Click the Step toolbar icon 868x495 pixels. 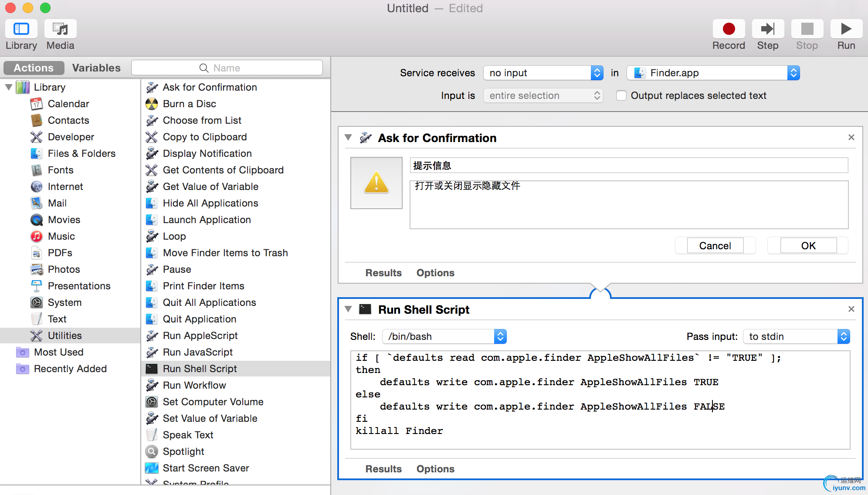[x=767, y=29]
